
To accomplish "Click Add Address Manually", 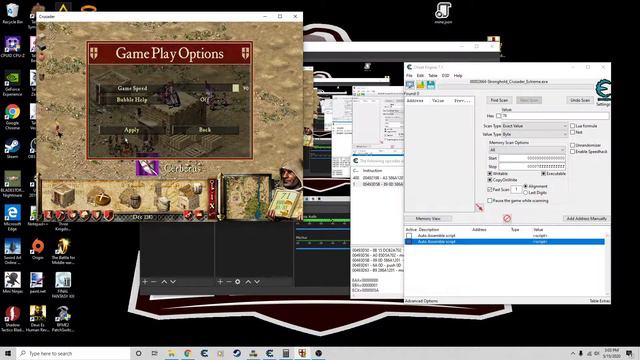I will [587, 218].
